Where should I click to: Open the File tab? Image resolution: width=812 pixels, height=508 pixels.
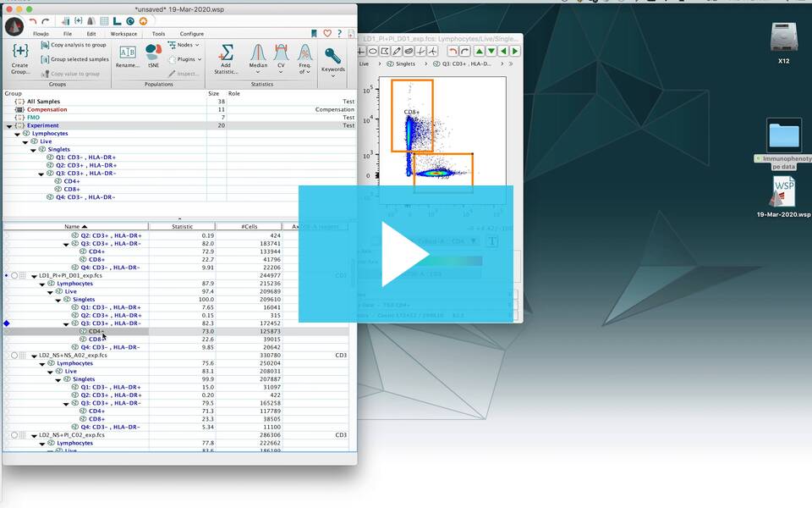pyautogui.click(x=68, y=34)
